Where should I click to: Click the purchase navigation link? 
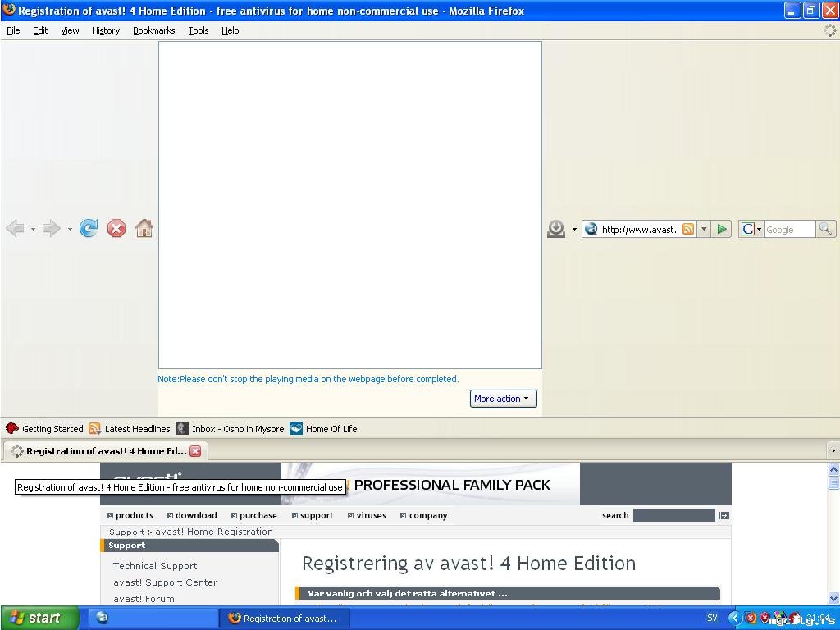(x=254, y=515)
